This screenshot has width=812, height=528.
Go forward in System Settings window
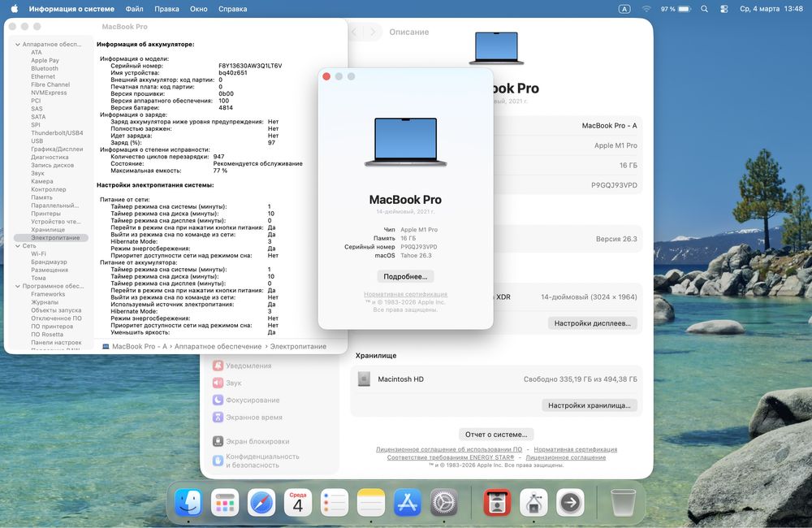point(373,32)
